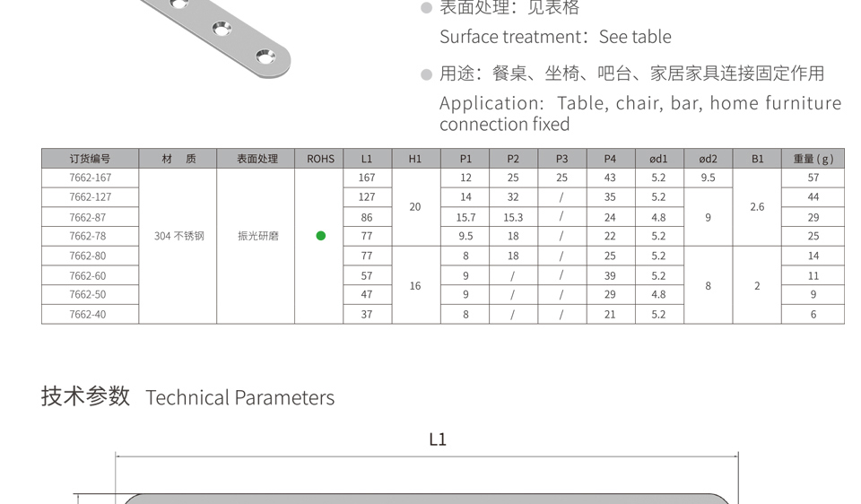Click order number 7662-60
The height and width of the screenshot is (504, 861).
(x=88, y=275)
